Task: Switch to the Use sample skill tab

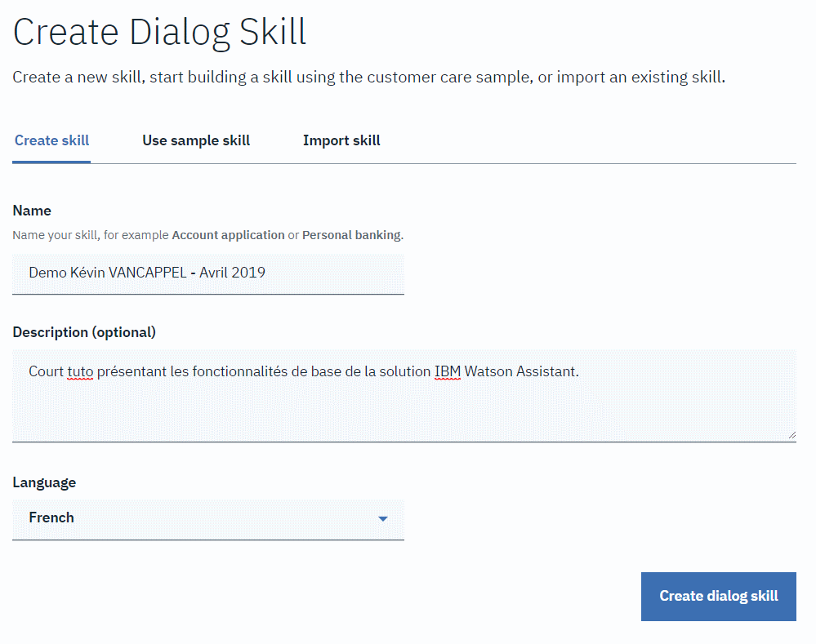Action: 195,140
